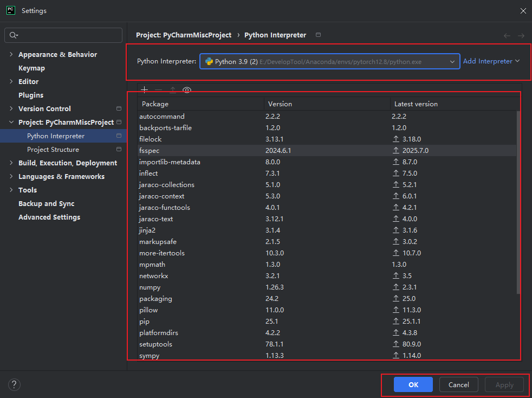Open Keymap settings page
Viewport: 532px width, 398px height.
point(31,68)
